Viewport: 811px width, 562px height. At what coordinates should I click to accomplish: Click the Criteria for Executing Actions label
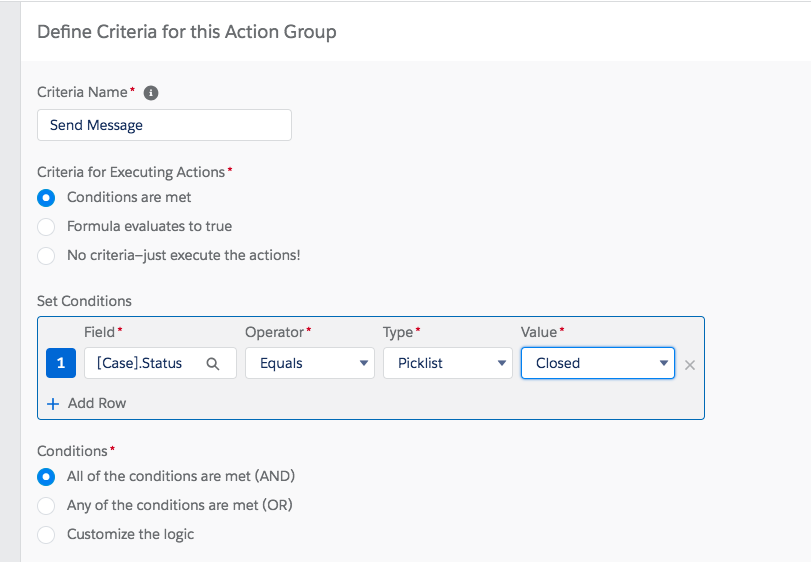click(x=131, y=172)
